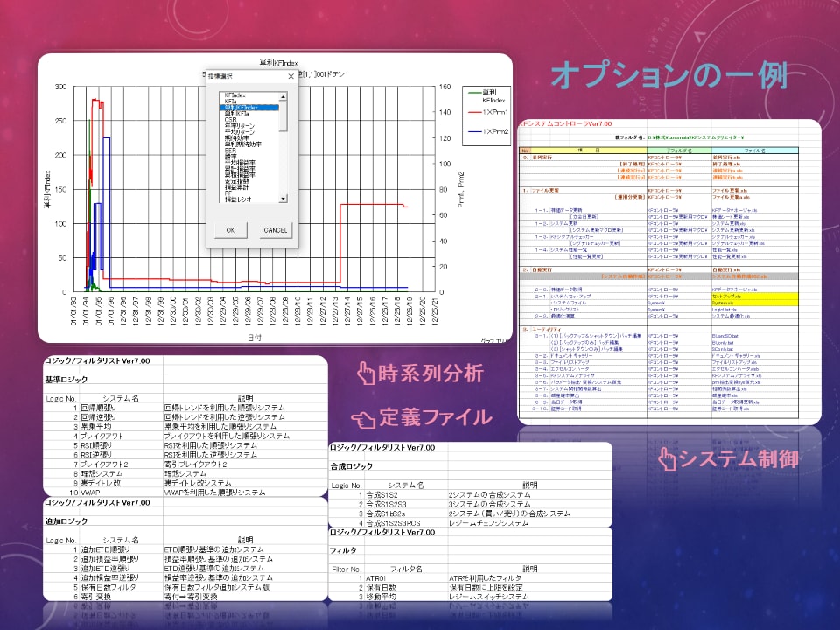The width and height of the screenshot is (840, 630).
Task: Select KFIndex in the indicator list
Action: [x=234, y=95]
